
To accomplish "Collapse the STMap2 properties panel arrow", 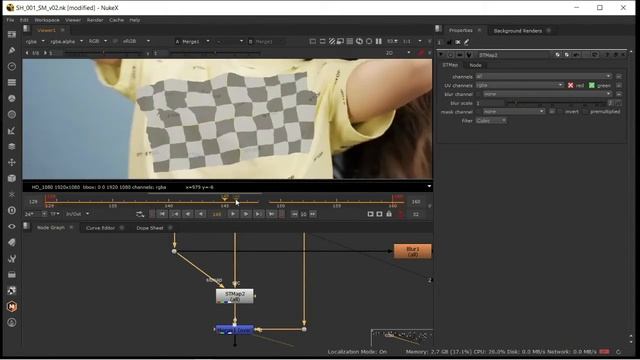I will 441,55.
